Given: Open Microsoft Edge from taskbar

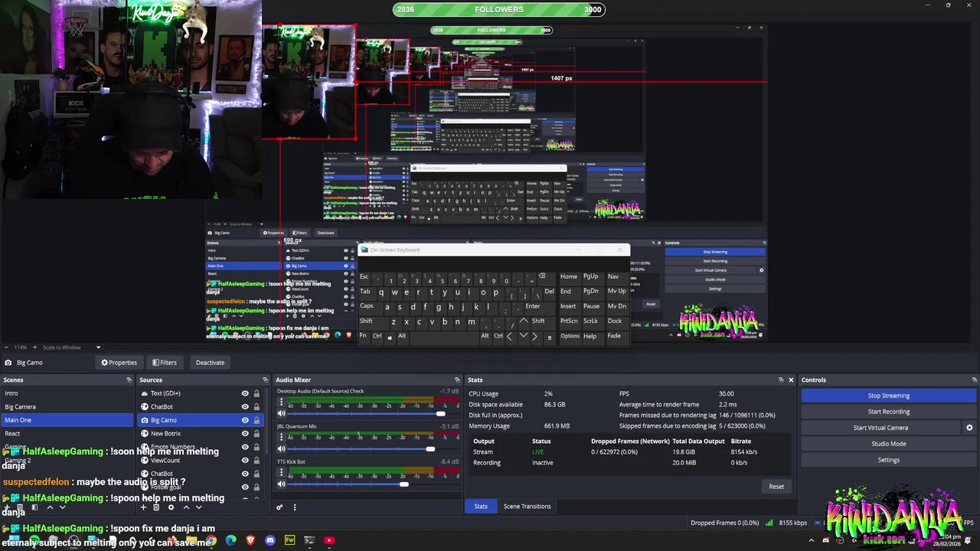Looking at the screenshot, I should point(230,540).
